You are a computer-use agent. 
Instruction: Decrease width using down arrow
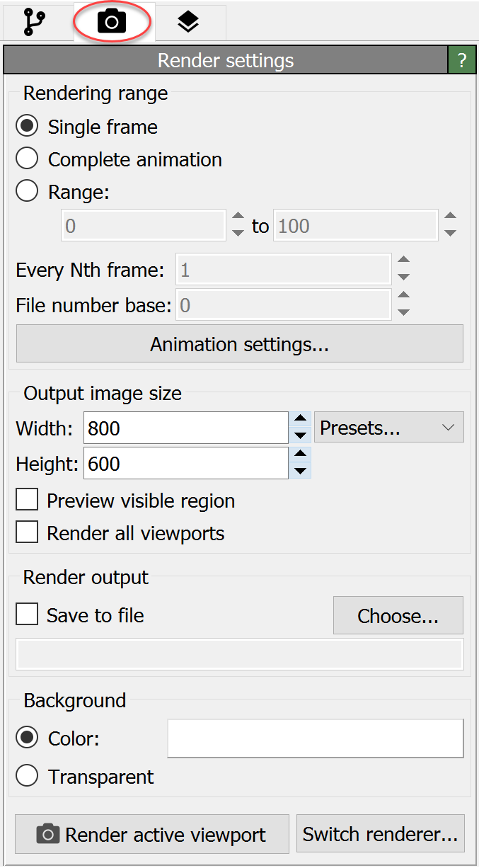[x=300, y=436]
